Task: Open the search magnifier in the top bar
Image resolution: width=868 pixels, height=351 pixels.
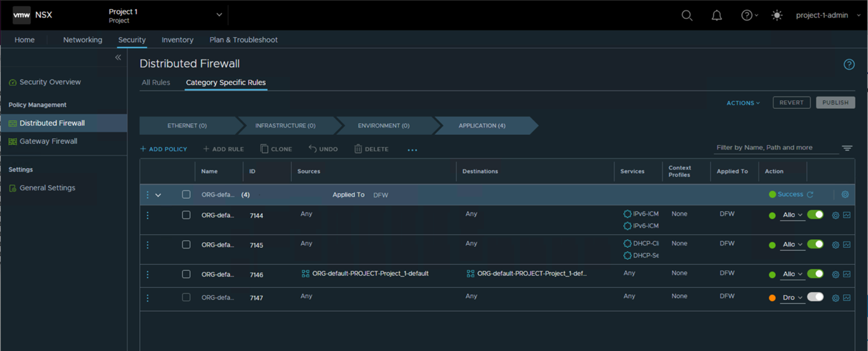Action: click(687, 15)
